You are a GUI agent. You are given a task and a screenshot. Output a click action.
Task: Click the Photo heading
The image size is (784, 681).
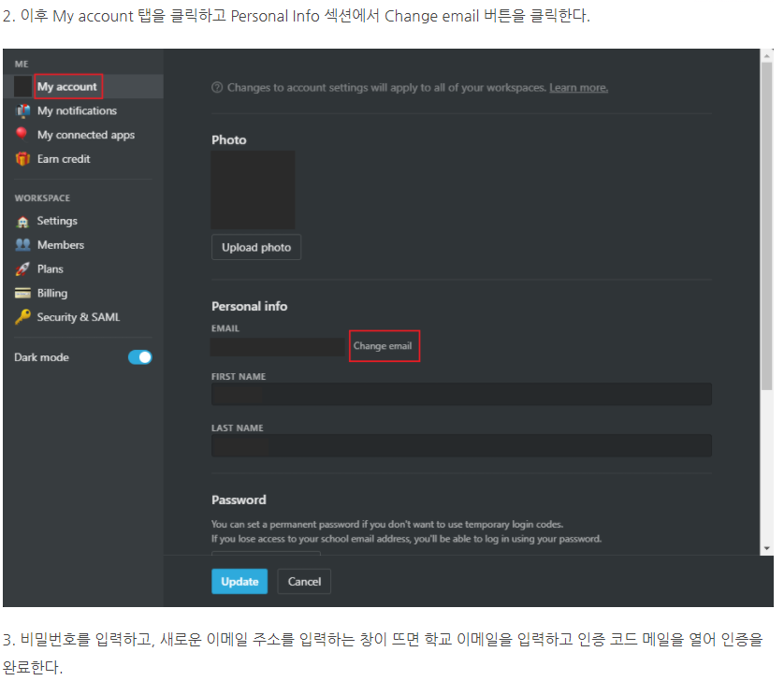[228, 139]
